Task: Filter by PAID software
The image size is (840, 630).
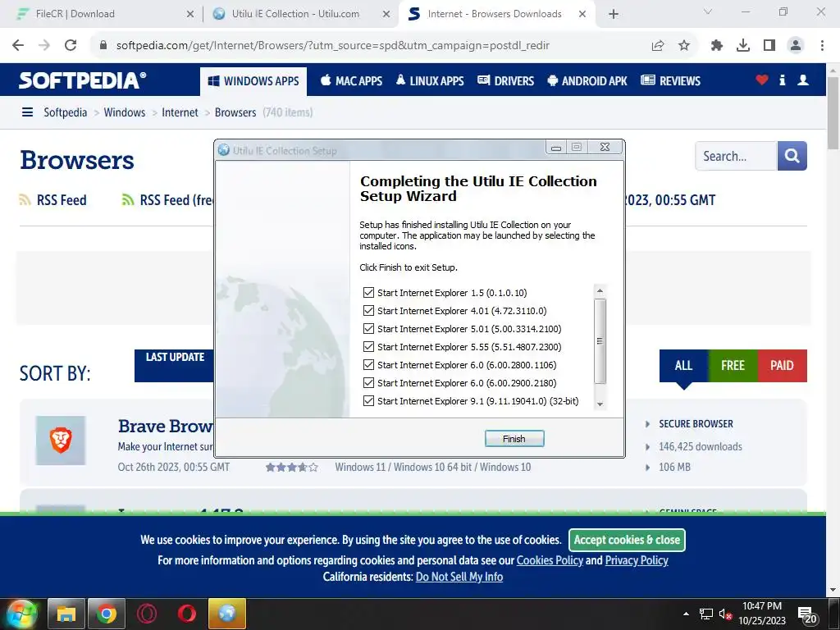Action: click(782, 365)
